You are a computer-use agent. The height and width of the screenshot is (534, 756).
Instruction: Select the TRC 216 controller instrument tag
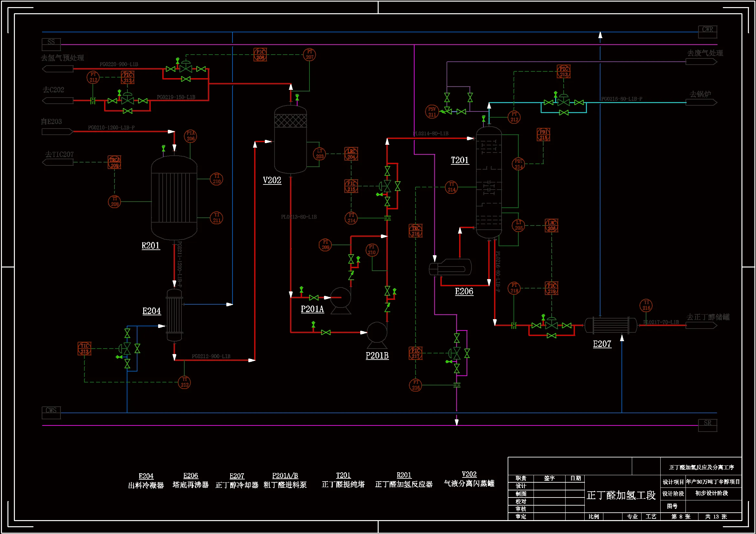click(x=416, y=231)
